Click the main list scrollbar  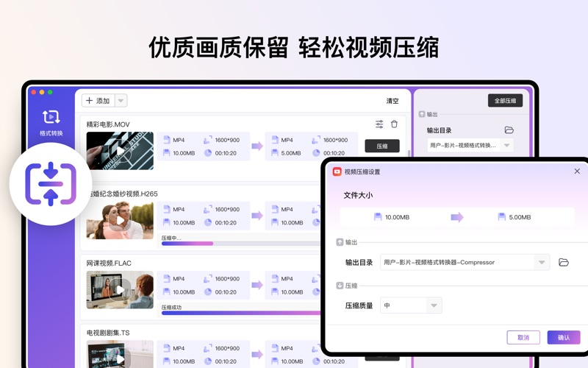409,154
